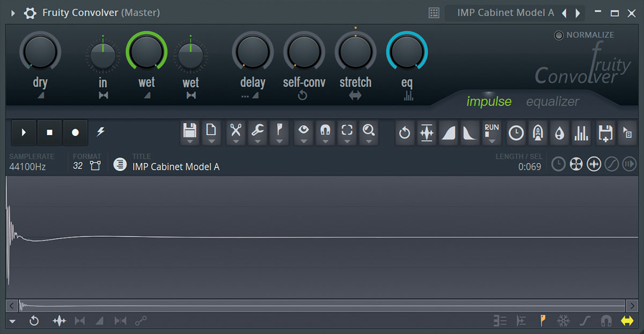This screenshot has width=644, height=334.
Task: Open the plugin options gear icon
Action: (x=30, y=12)
